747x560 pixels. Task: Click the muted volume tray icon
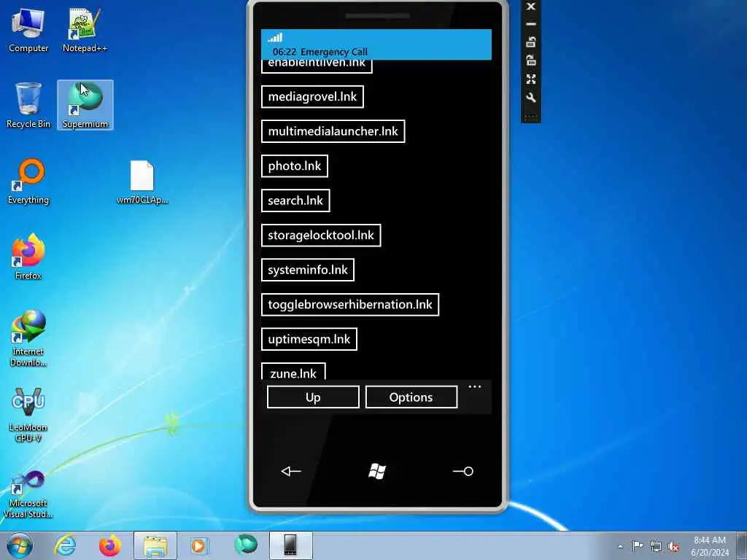[x=673, y=547]
